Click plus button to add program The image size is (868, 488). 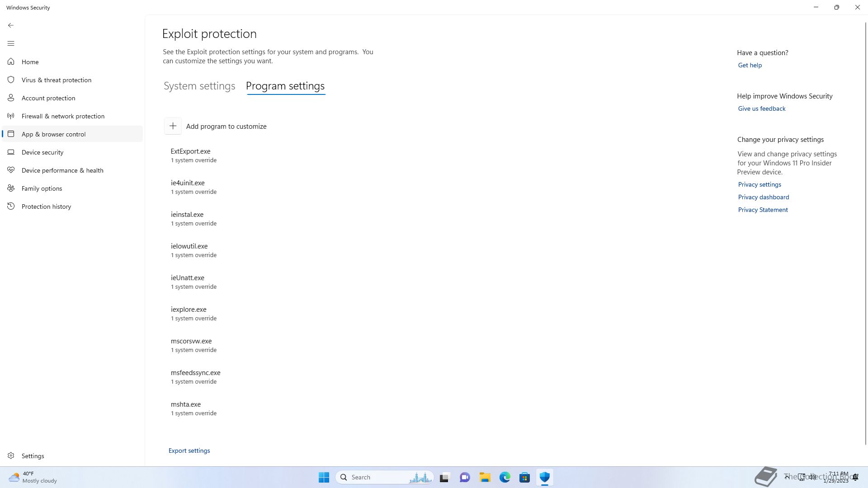173,126
